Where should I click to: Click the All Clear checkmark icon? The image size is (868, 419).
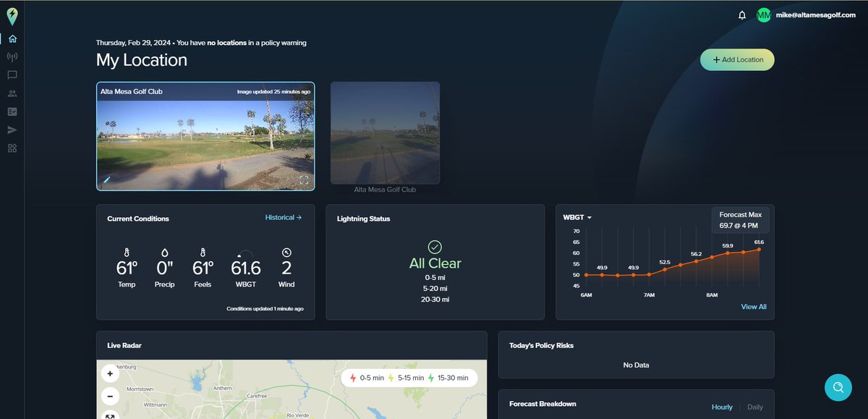[435, 247]
